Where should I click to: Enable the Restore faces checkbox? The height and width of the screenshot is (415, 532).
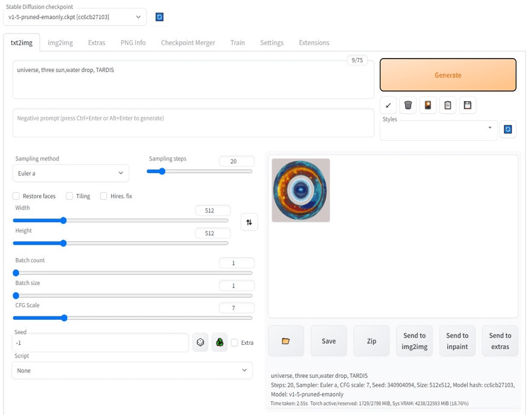point(16,196)
